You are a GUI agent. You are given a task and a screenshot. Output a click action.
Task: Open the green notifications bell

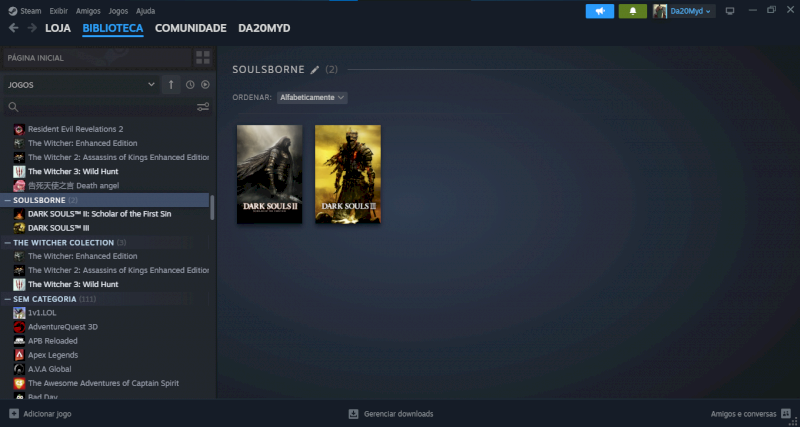(x=633, y=11)
